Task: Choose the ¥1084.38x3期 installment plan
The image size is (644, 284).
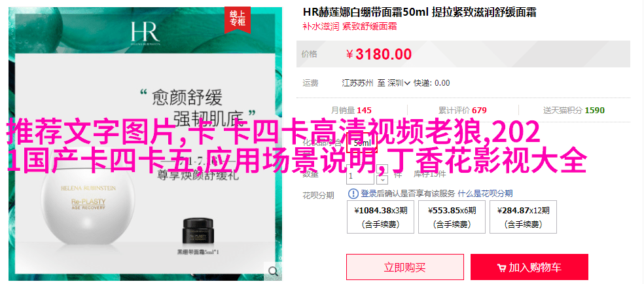Action: (380, 217)
